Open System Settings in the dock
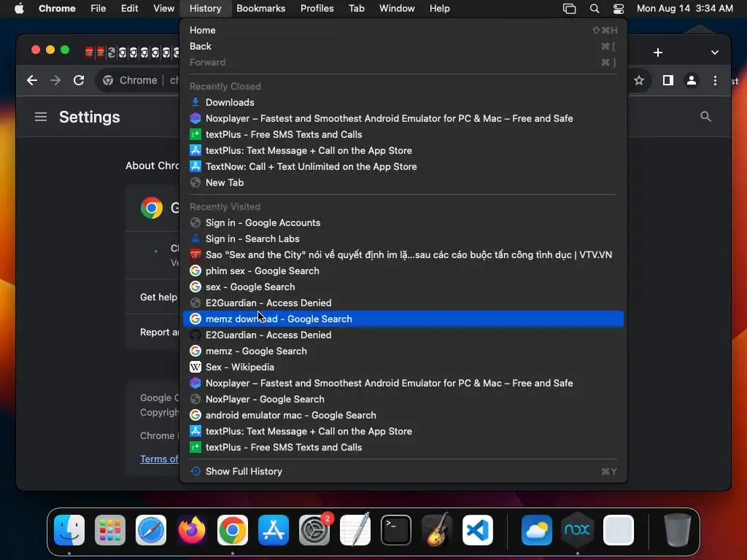The height and width of the screenshot is (560, 747). 314,529
